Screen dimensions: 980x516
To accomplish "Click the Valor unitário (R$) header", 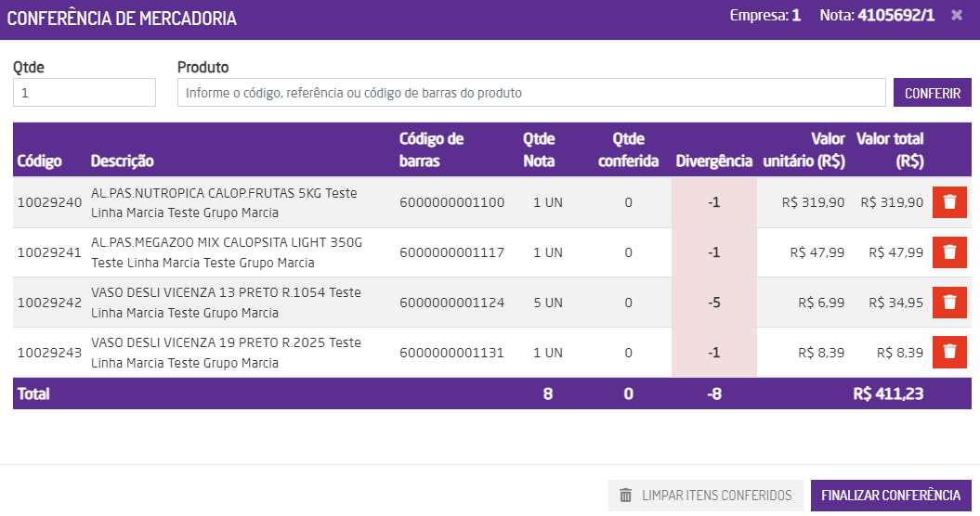I will 804,150.
